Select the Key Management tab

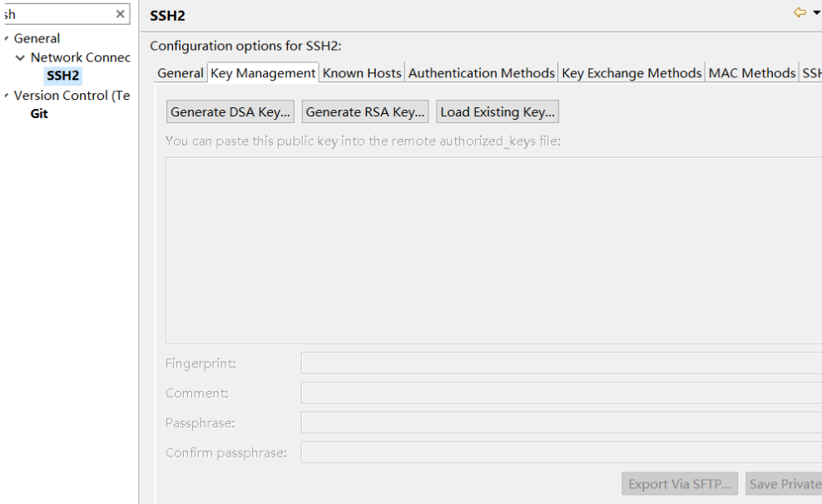point(263,73)
